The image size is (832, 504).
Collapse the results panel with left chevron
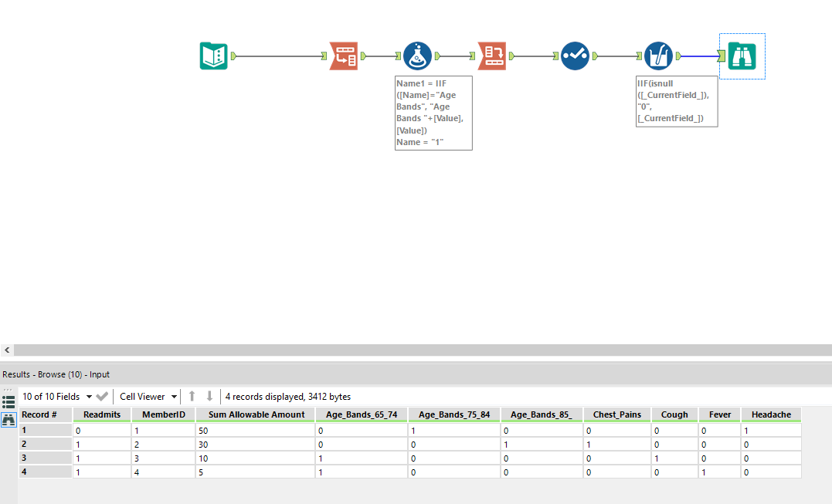point(6,350)
